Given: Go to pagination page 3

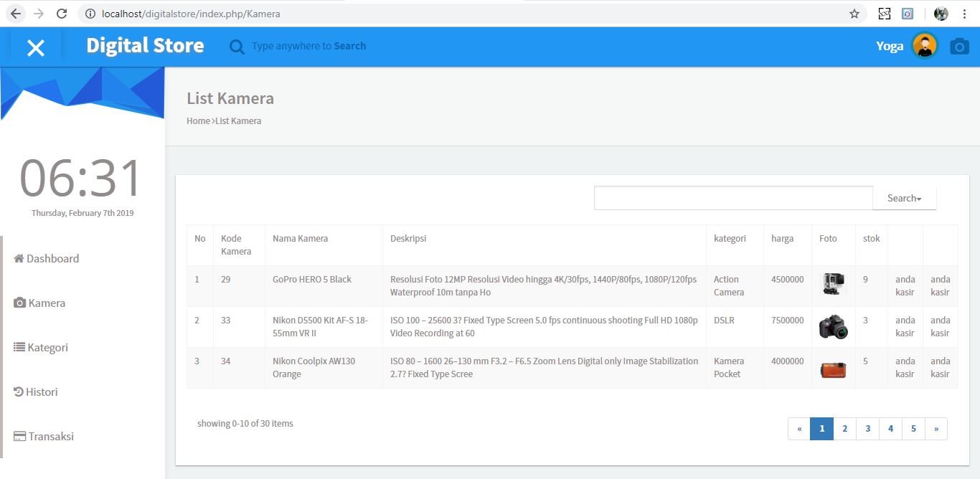Looking at the screenshot, I should [867, 428].
